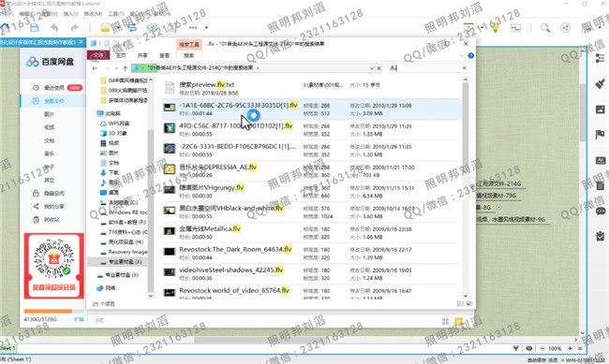The image size is (609, 364).
Task: Click the navigation pane scroll-down arrow
Action: tap(151, 296)
